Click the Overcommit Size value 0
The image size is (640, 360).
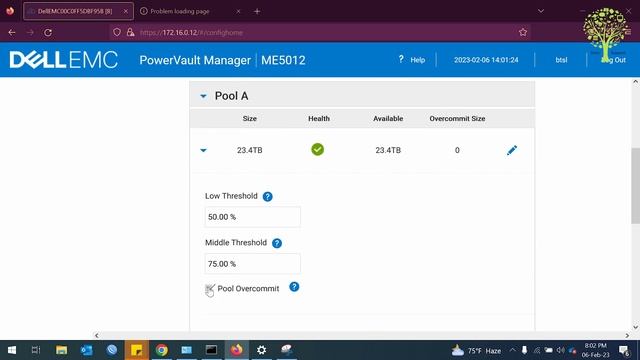pos(457,150)
